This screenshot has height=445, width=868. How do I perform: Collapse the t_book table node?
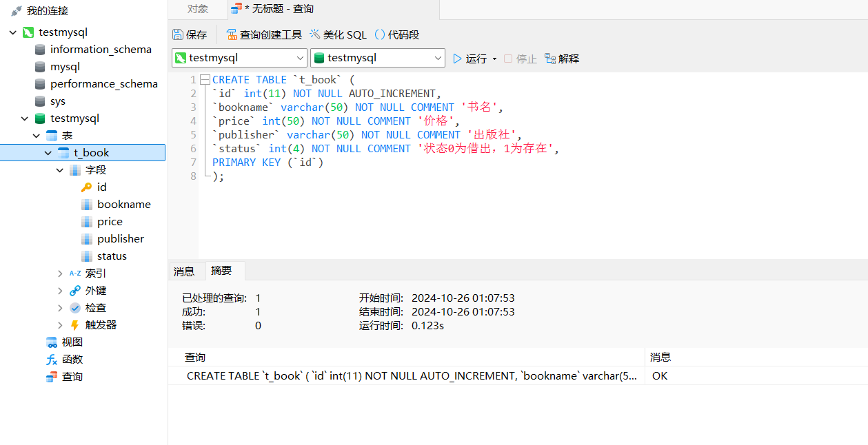[48, 153]
